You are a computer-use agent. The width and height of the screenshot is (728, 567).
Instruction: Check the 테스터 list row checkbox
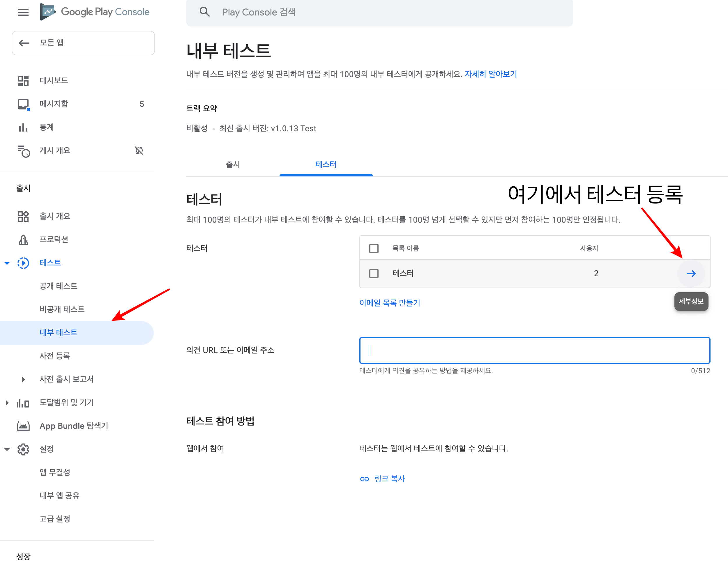click(374, 274)
